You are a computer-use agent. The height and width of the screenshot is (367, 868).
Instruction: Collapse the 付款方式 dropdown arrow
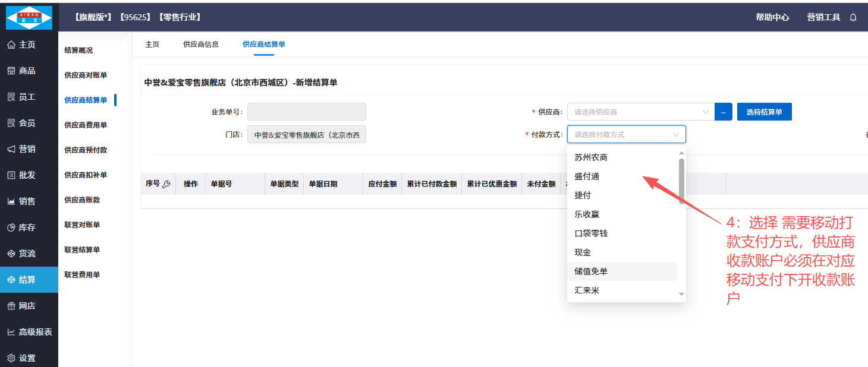(676, 135)
